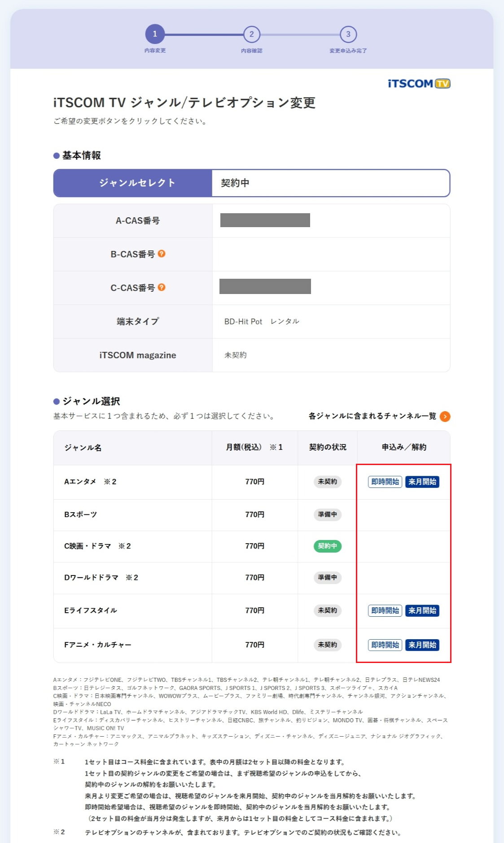Click 即時開始 for Eライフスタイル genre
The height and width of the screenshot is (843, 504).
[x=385, y=610]
